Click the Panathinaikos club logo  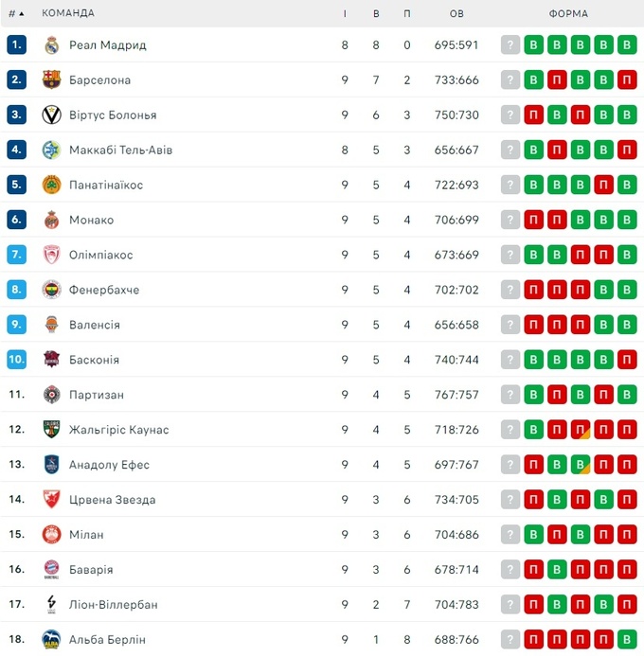click(x=52, y=186)
